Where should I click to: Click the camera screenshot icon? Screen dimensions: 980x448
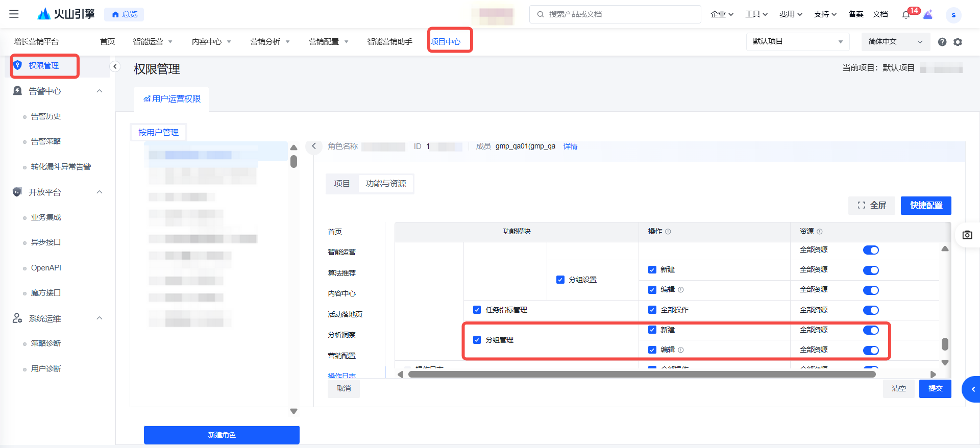point(967,235)
